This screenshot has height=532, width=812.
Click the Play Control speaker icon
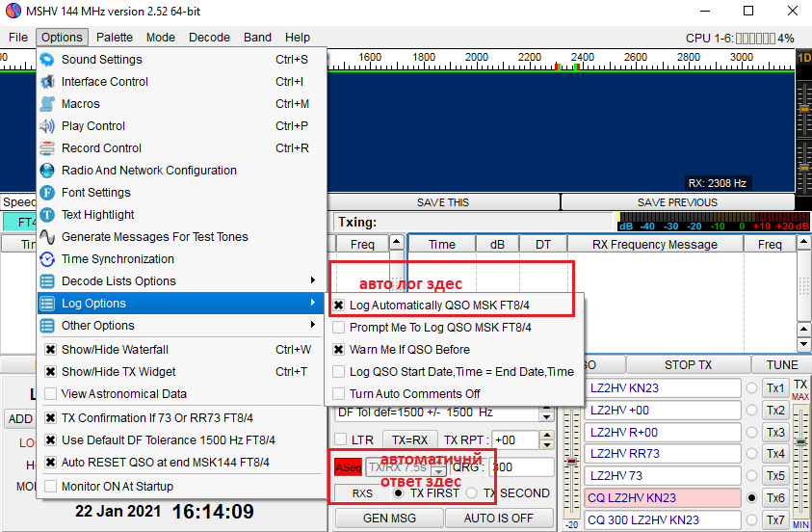click(x=47, y=126)
